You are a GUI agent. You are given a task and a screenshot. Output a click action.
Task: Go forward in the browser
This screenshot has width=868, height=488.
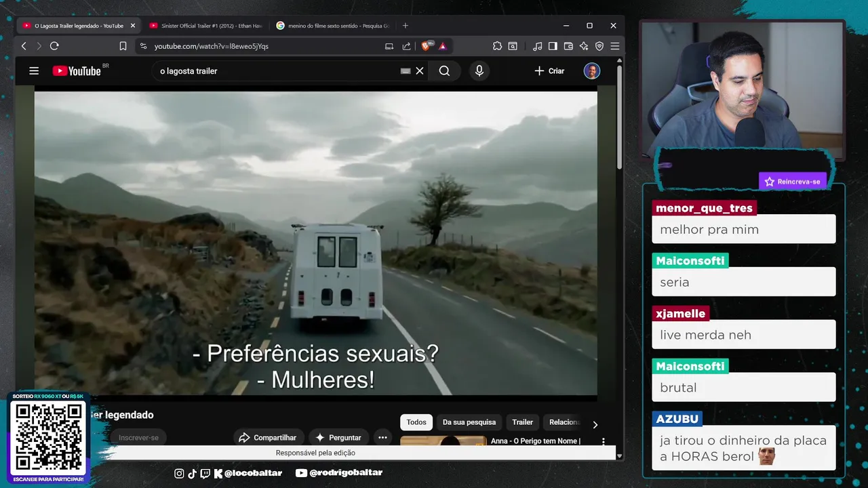click(39, 46)
